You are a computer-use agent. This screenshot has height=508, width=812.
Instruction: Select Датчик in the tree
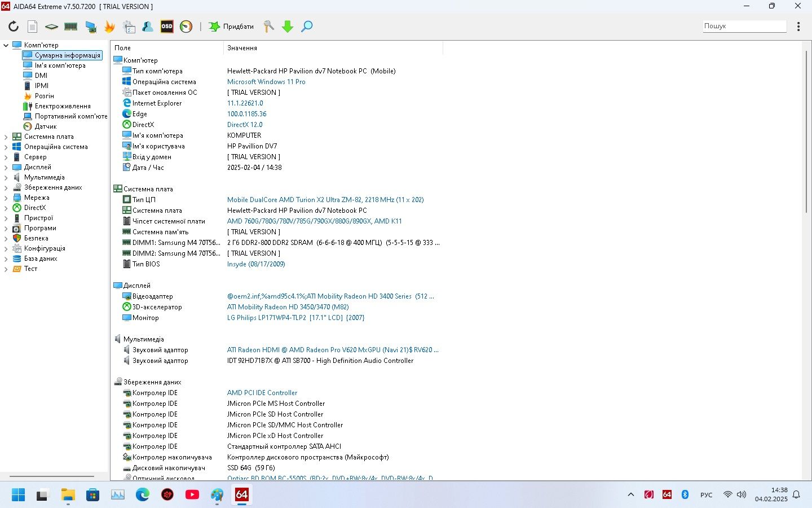[x=45, y=126]
